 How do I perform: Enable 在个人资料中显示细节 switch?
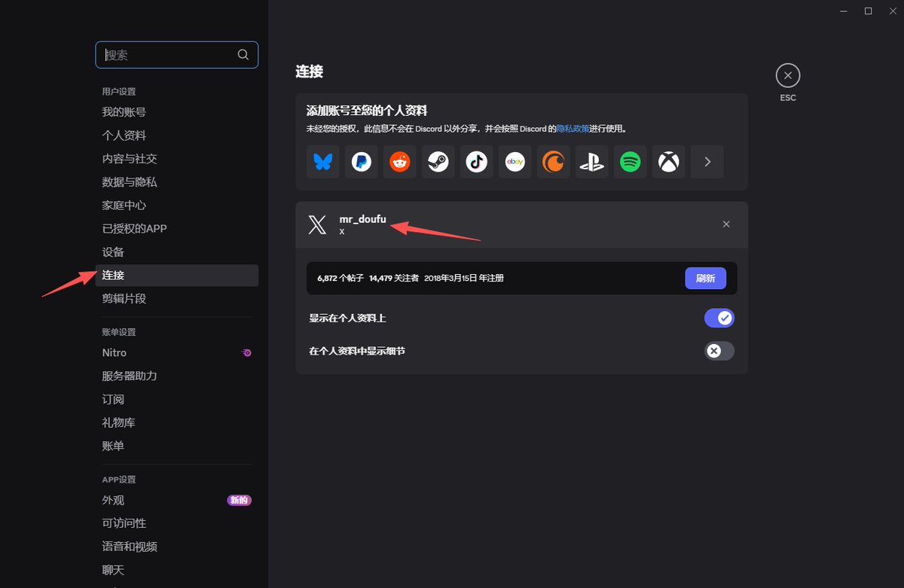[x=719, y=351]
